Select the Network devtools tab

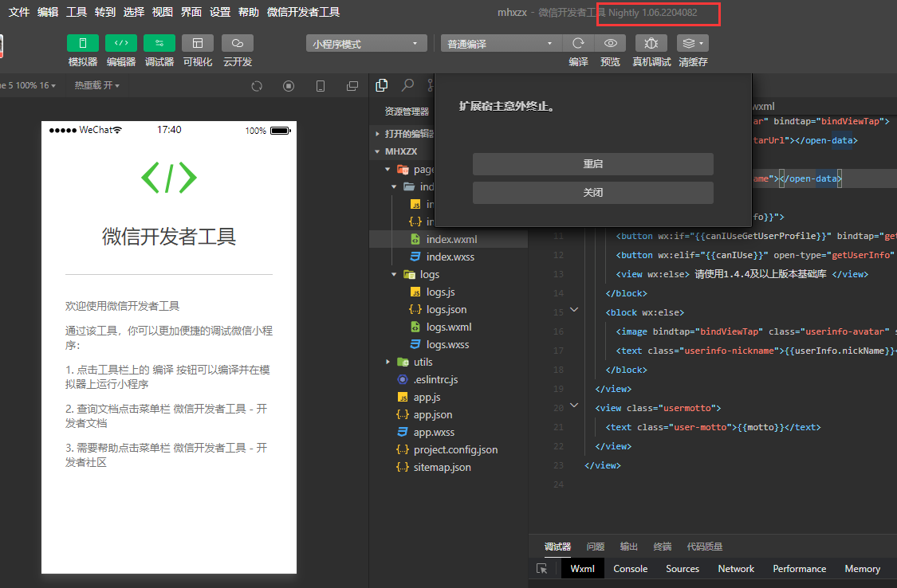pyautogui.click(x=736, y=569)
